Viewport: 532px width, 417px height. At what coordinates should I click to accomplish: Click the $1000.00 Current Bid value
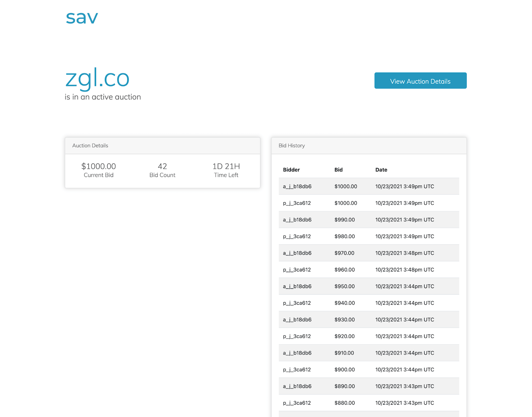click(99, 166)
